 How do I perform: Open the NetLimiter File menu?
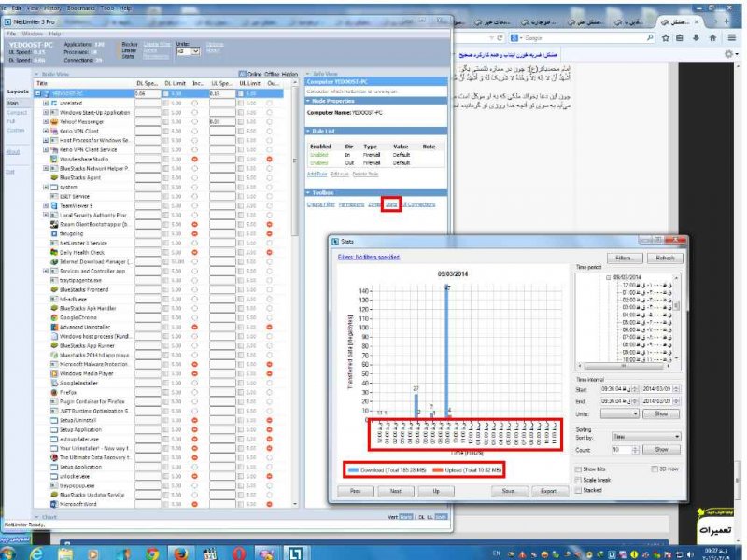pyautogui.click(x=11, y=34)
